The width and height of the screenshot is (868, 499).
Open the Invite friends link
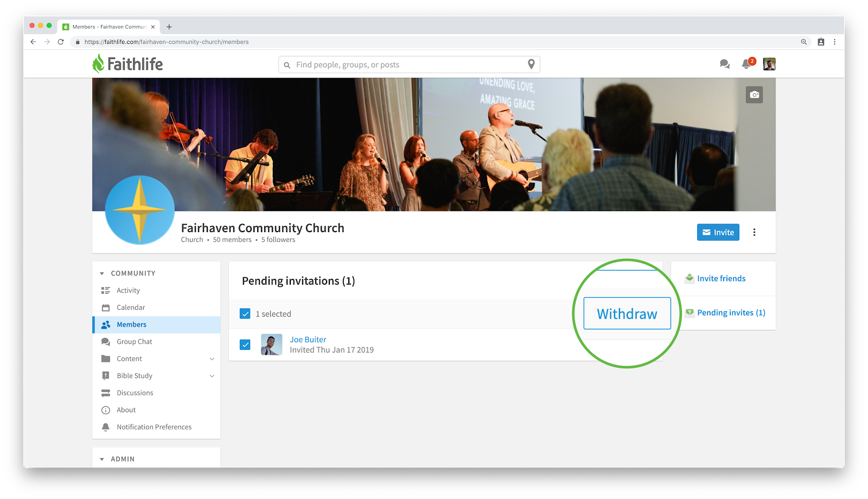(x=721, y=278)
